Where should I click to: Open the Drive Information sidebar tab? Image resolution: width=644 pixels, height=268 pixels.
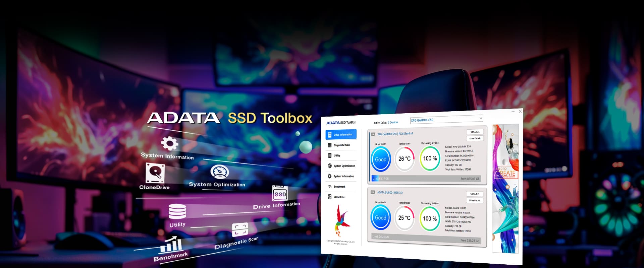tap(341, 135)
